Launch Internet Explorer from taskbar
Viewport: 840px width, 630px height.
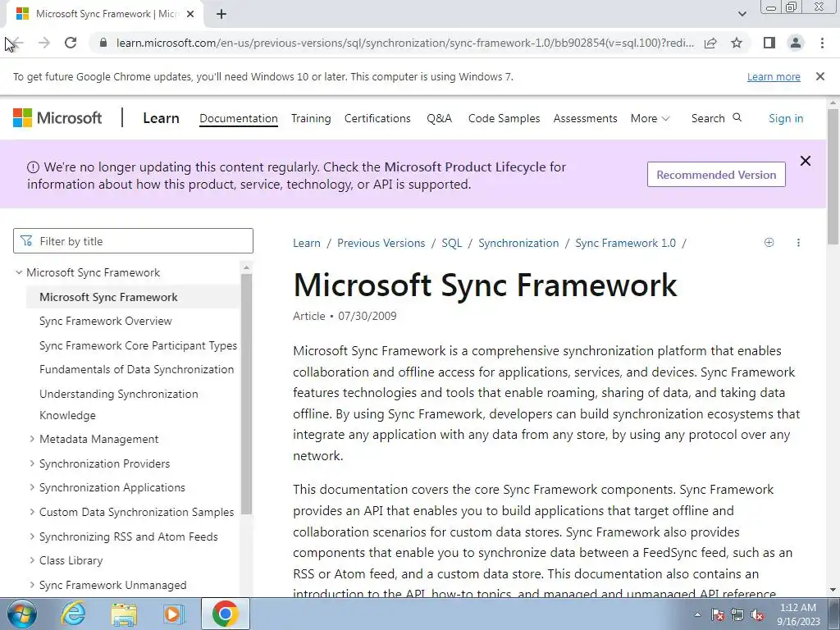[x=73, y=614]
